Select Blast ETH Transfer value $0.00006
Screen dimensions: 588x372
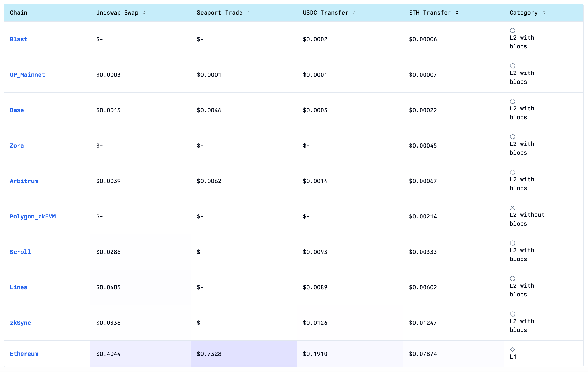click(x=423, y=39)
